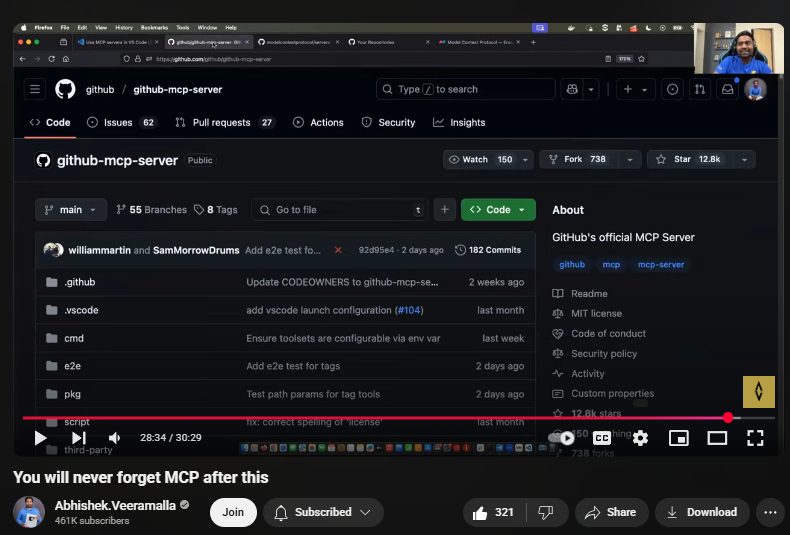Switch to theater mode
The width and height of the screenshot is (790, 535).
pos(717,438)
